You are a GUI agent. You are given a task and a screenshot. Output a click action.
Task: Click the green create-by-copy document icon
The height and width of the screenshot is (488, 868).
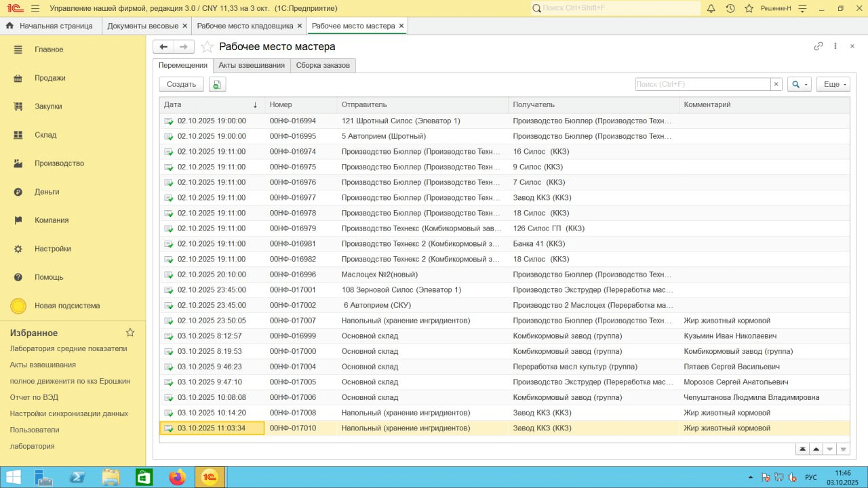(x=217, y=84)
